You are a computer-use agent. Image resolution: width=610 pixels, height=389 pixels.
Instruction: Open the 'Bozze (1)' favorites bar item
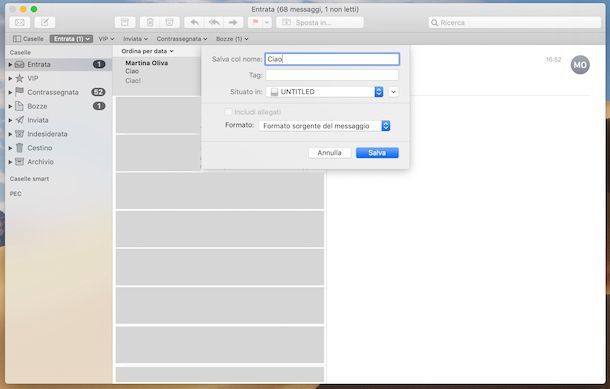click(232, 39)
